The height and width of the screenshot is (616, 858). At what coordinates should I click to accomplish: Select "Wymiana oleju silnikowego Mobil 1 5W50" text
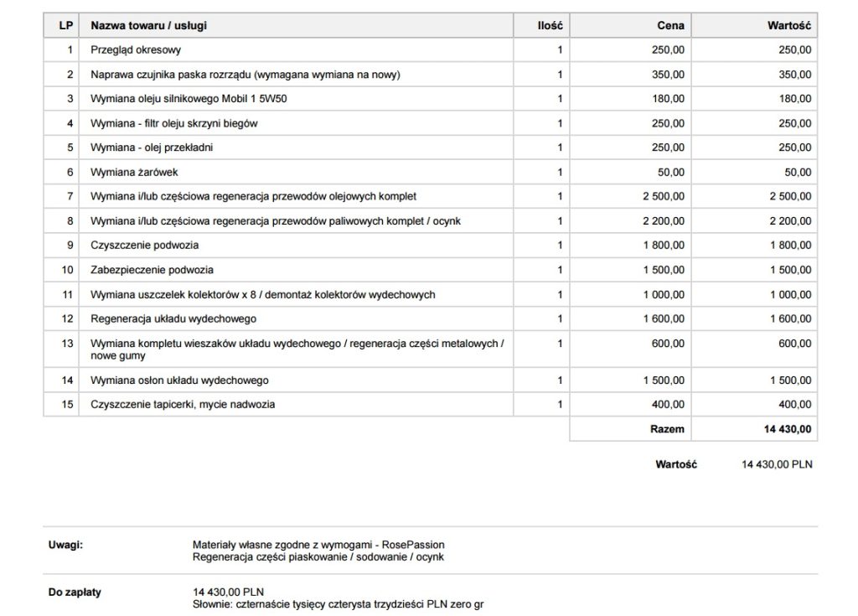click(x=190, y=99)
